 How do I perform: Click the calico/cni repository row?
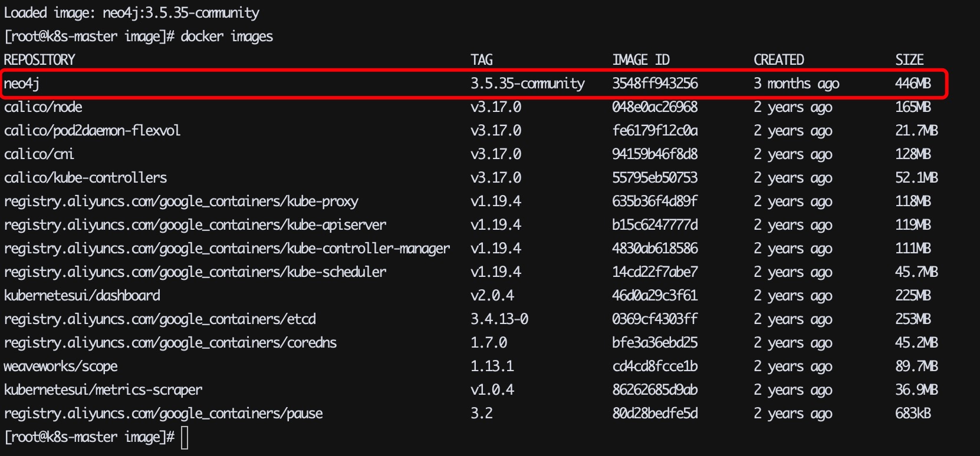click(x=39, y=154)
